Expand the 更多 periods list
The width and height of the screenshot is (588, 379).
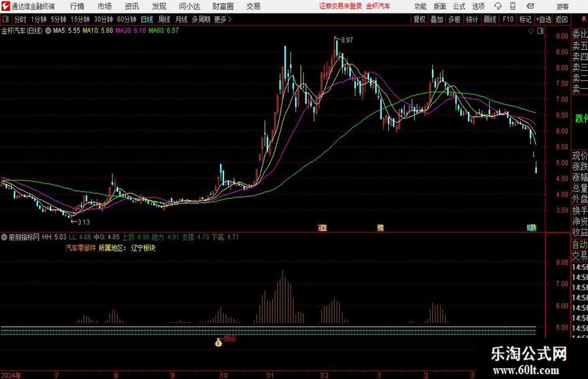click(x=223, y=19)
